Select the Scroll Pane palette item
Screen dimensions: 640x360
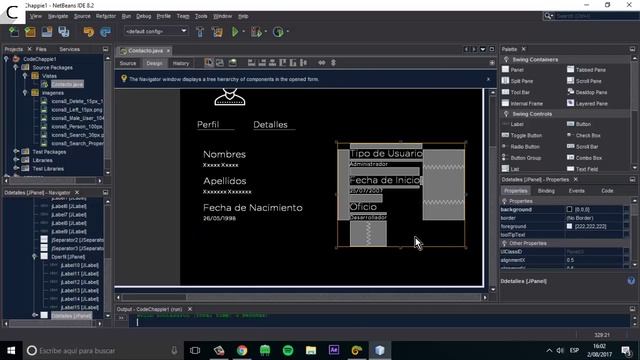click(x=584, y=81)
